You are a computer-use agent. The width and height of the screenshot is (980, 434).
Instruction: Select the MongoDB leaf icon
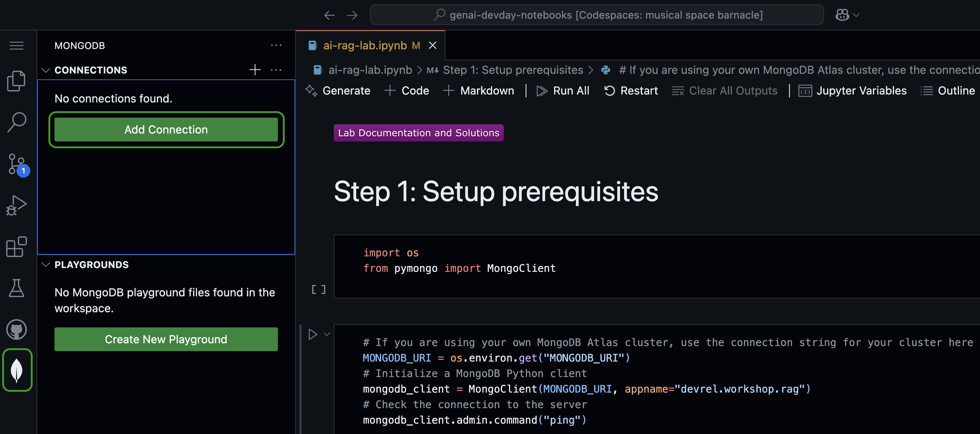tap(17, 370)
